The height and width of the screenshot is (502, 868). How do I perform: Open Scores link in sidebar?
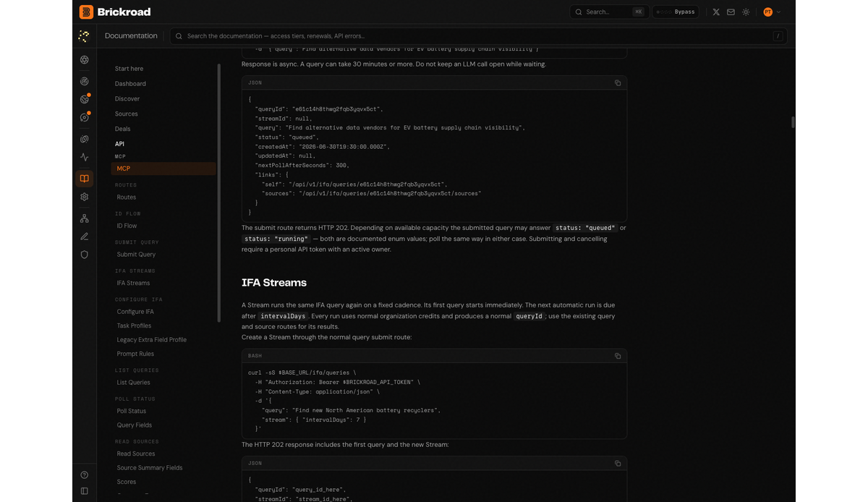[x=127, y=482]
